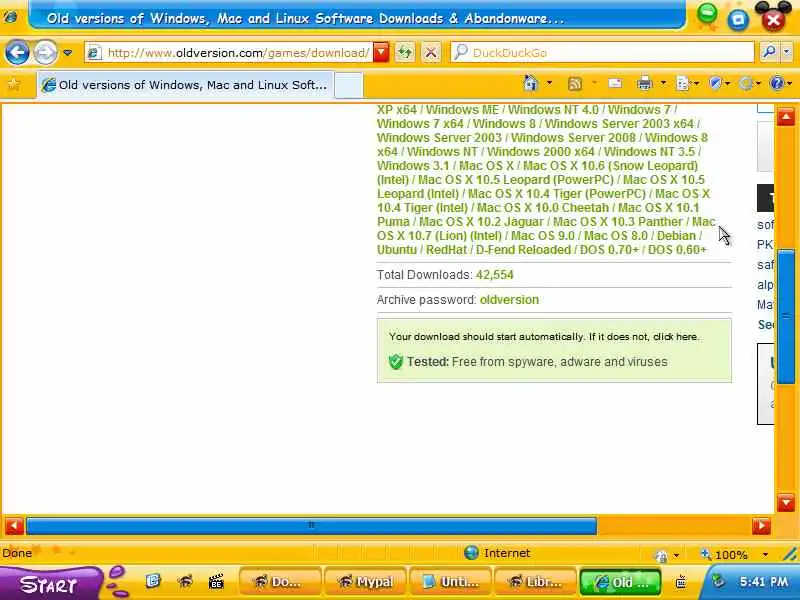The image size is (800, 600).
Task: Open a new blank tab
Action: point(349,85)
